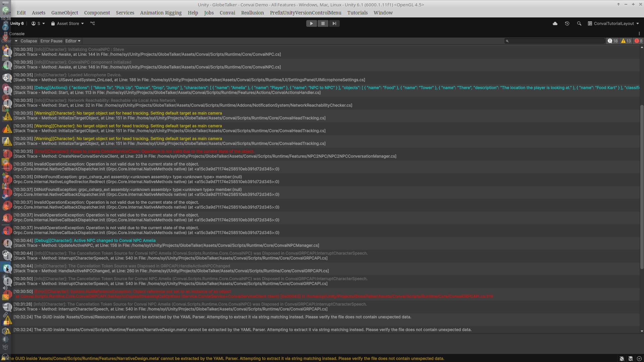Toggle info messages filter showing 18
The width and height of the screenshot is (644, 362).
[x=612, y=41]
